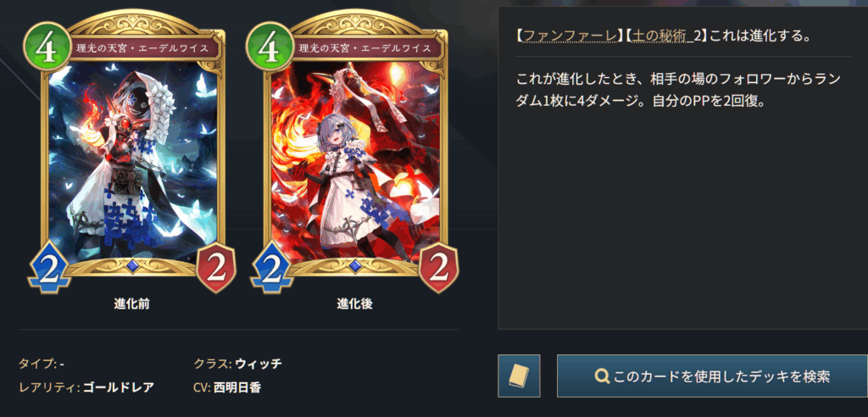Open the 土の秘術 keyword link

(664, 36)
